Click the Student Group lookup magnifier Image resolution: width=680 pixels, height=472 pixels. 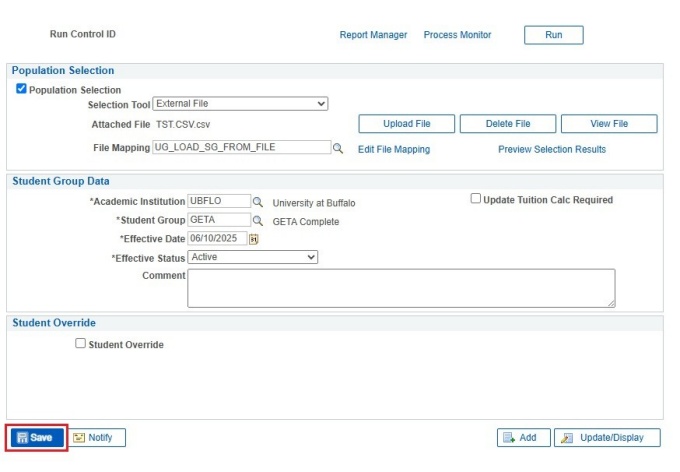coord(258,221)
